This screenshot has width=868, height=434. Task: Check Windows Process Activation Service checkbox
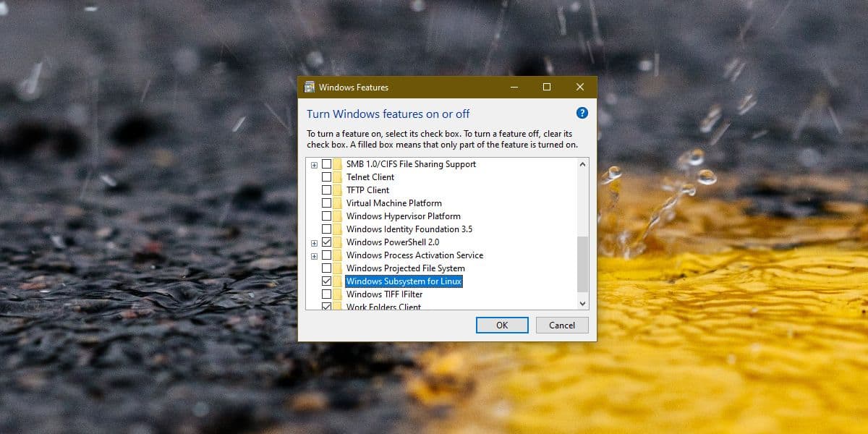pyautogui.click(x=326, y=255)
